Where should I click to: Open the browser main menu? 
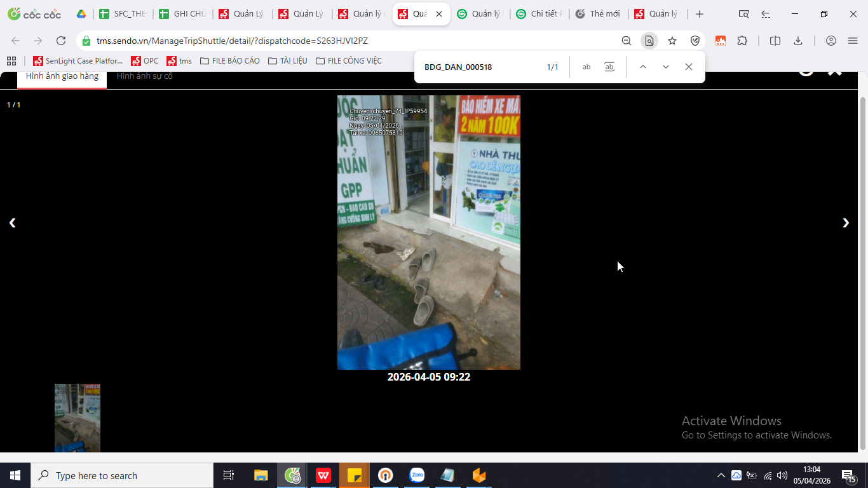tap(853, 41)
